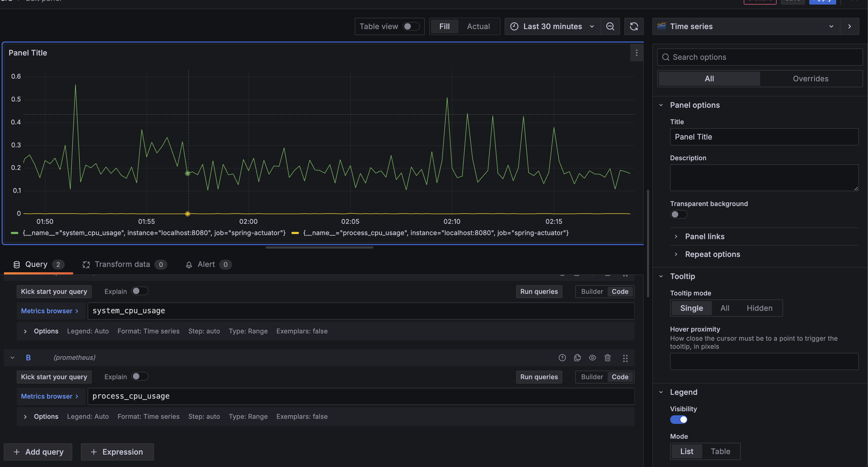The width and height of the screenshot is (868, 467).
Task: Click the drag handle icon for query B
Action: pyautogui.click(x=625, y=358)
